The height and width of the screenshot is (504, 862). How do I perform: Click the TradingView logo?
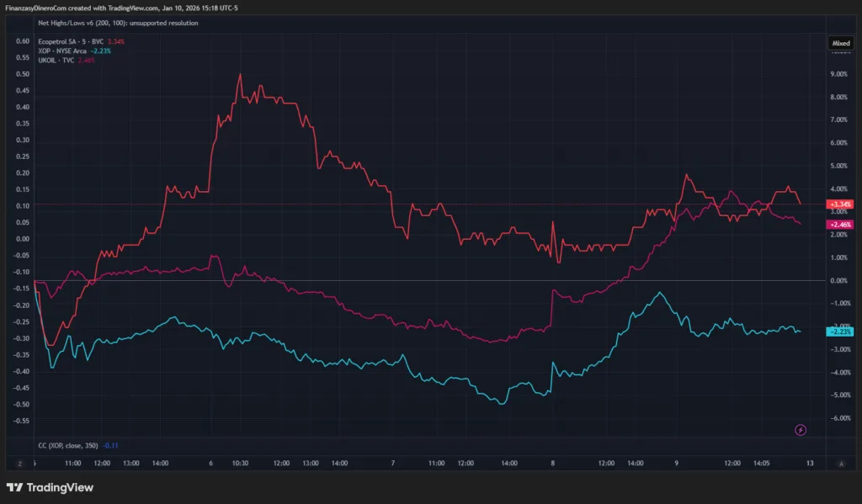tap(50, 487)
